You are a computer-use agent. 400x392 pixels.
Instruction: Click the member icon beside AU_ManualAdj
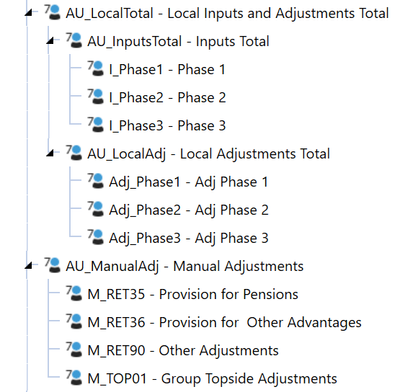click(53, 265)
